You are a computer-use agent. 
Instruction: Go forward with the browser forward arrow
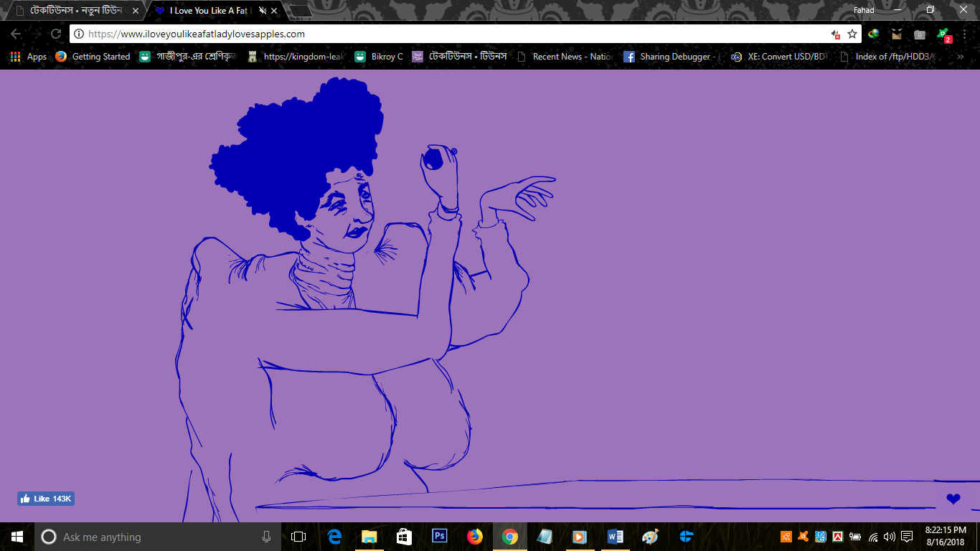click(36, 34)
